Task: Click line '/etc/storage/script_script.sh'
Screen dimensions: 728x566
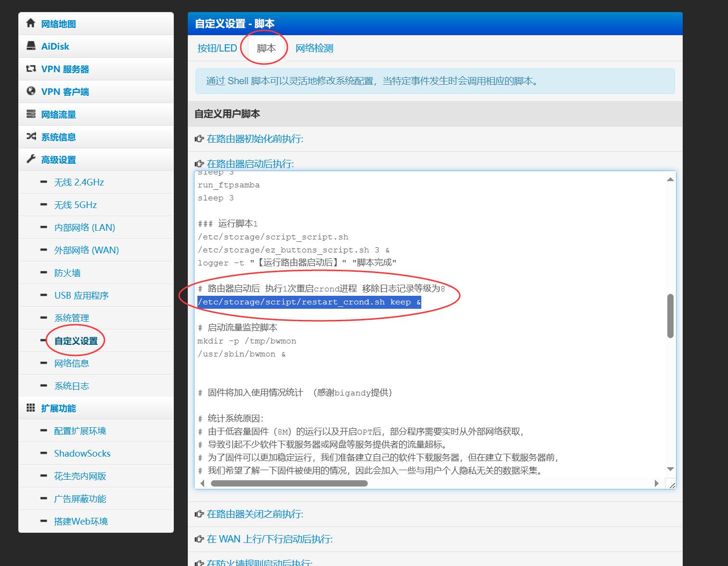Action: (273, 237)
